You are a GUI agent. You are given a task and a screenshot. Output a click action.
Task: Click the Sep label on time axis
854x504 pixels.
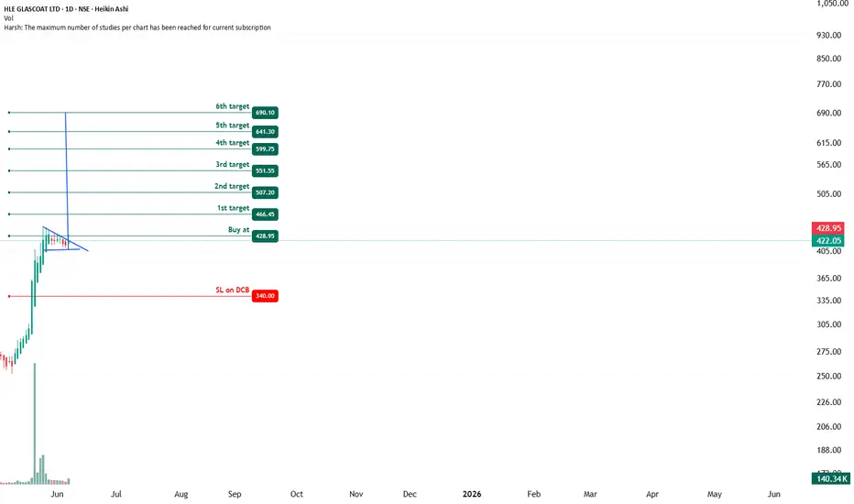pos(235,494)
